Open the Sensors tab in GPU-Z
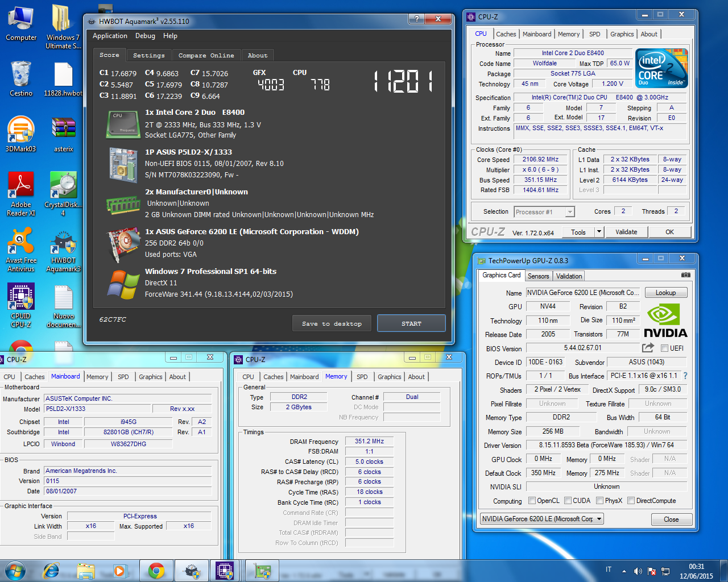Screen dimensions: 728x582 [x=538, y=276]
